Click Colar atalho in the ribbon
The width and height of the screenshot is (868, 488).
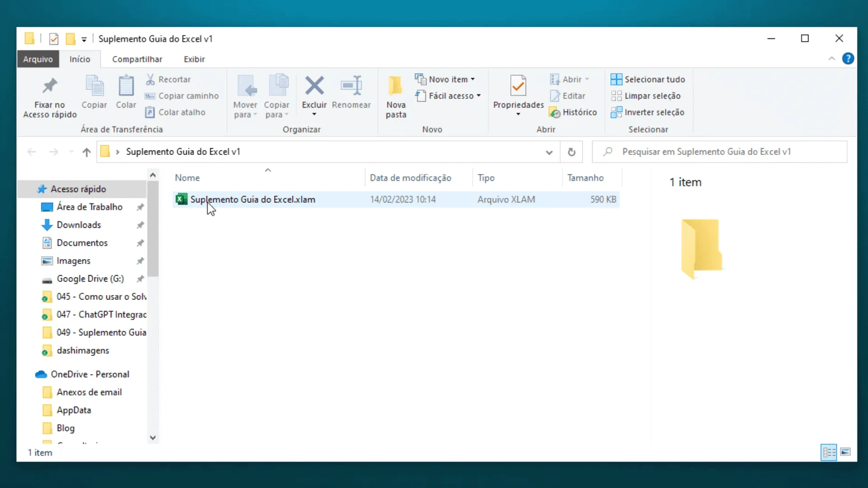pyautogui.click(x=175, y=112)
